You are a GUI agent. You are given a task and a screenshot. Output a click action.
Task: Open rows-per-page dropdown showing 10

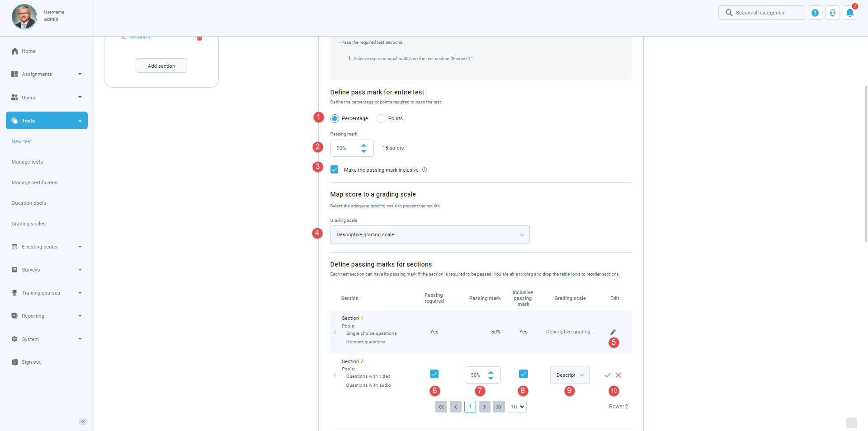(517, 407)
